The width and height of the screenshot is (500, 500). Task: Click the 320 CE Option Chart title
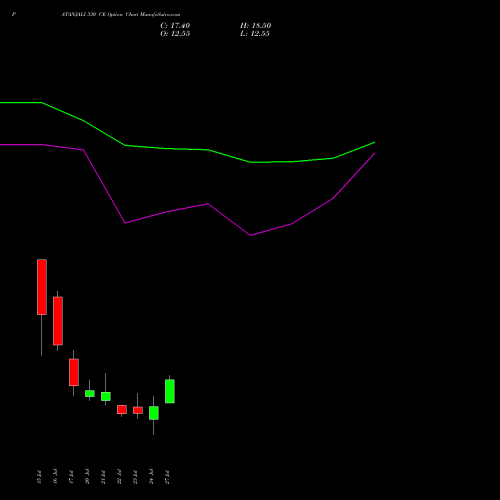tap(121, 15)
